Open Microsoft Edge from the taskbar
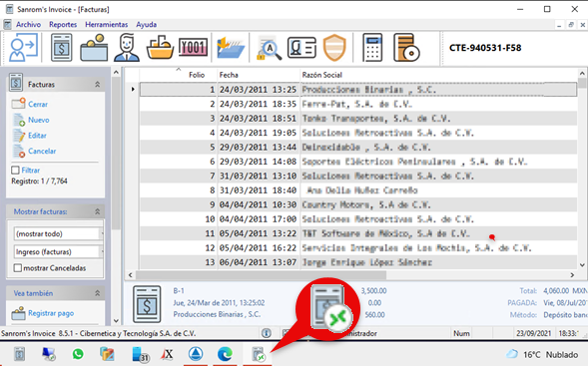The image size is (588, 366). tap(225, 354)
